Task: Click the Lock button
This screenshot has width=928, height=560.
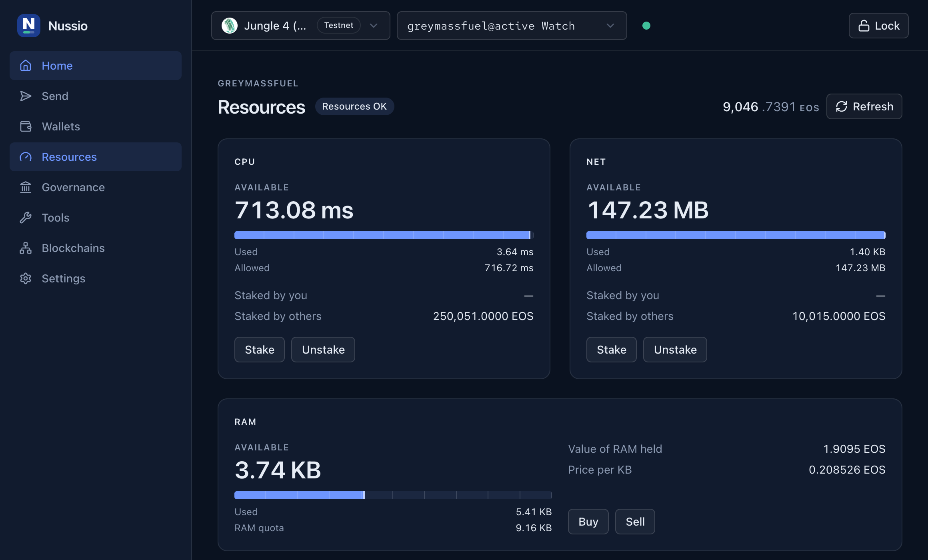Action: (878, 26)
